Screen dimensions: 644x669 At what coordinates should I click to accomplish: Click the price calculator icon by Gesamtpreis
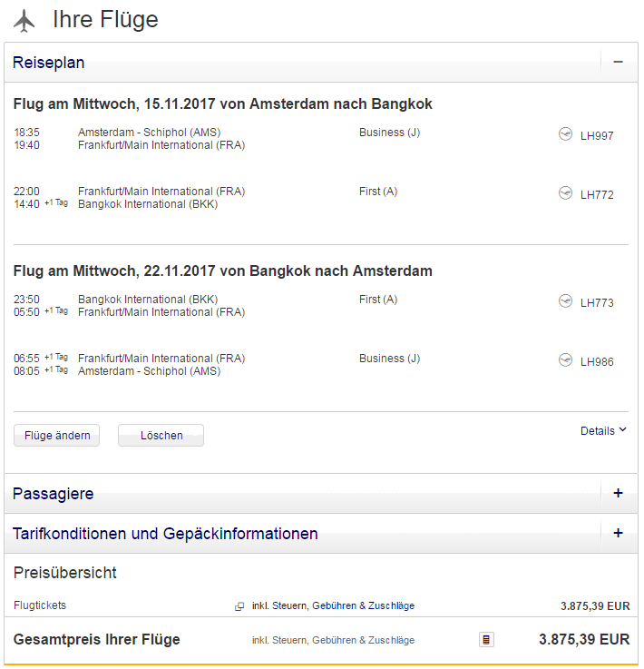pyautogui.click(x=486, y=640)
